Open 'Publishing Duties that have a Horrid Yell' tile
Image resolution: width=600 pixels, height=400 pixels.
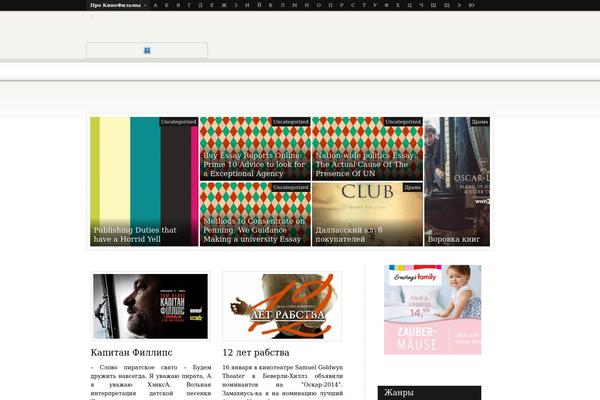[144, 181]
